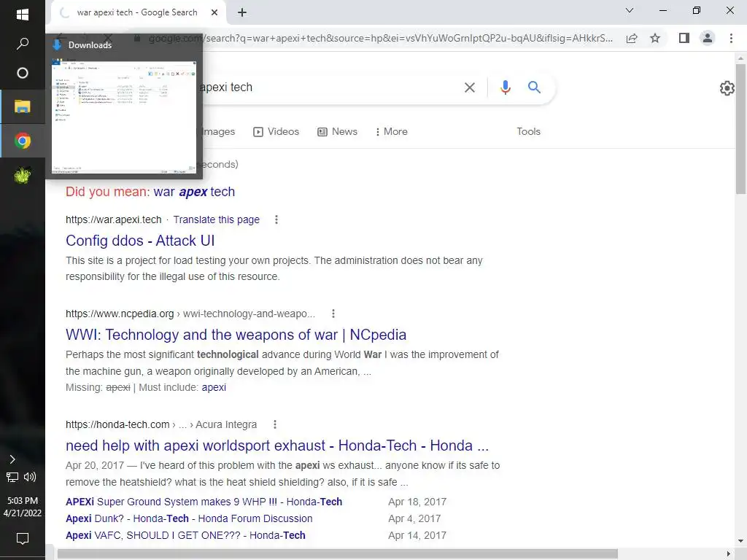Open APEXi Super Ground System sublink

pos(204,502)
